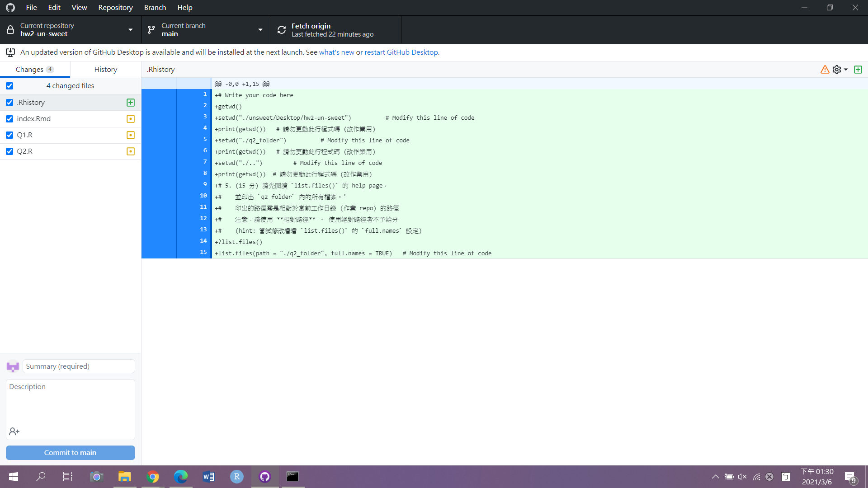Launch RStudio from the taskbar
Screen dimensions: 868x488
click(x=236, y=476)
